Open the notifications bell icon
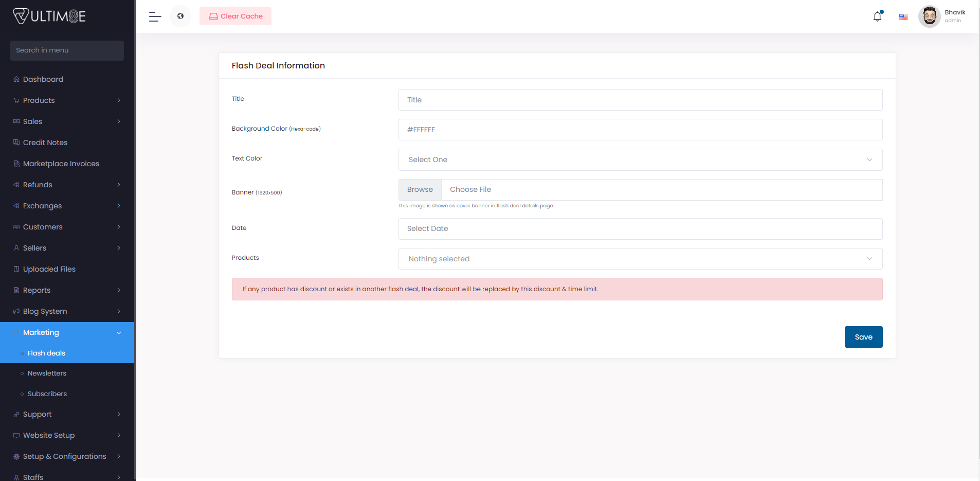Screen dimensions: 980x481 pyautogui.click(x=877, y=16)
